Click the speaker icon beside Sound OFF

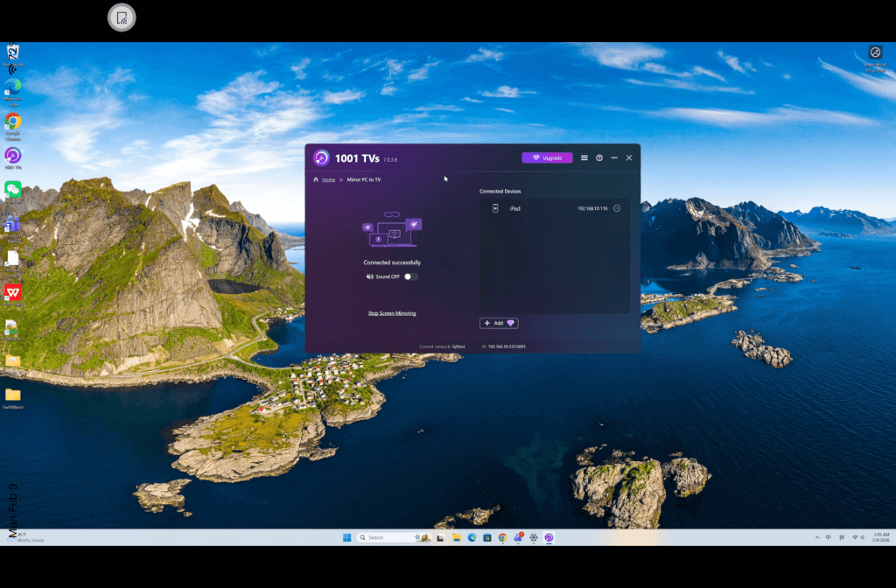(x=370, y=276)
